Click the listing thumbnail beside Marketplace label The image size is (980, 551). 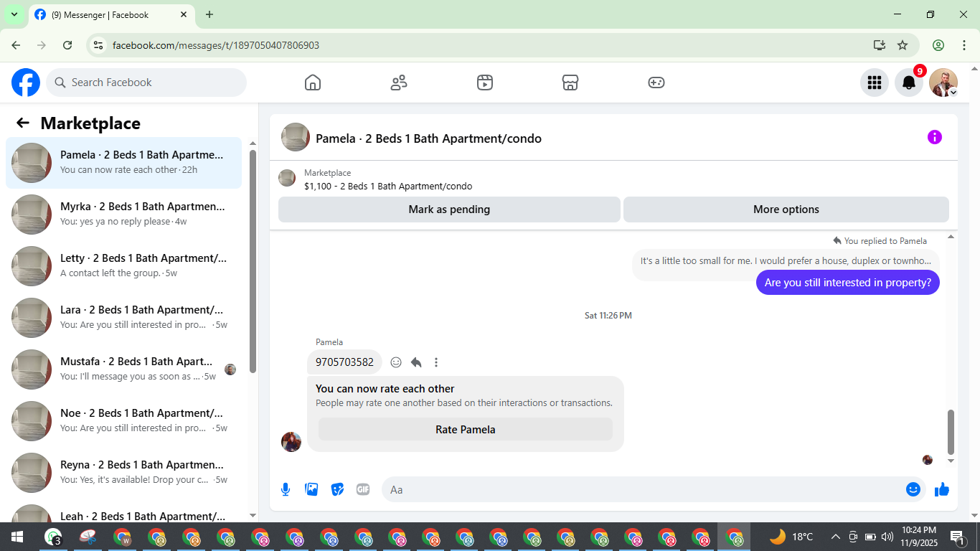[287, 178]
